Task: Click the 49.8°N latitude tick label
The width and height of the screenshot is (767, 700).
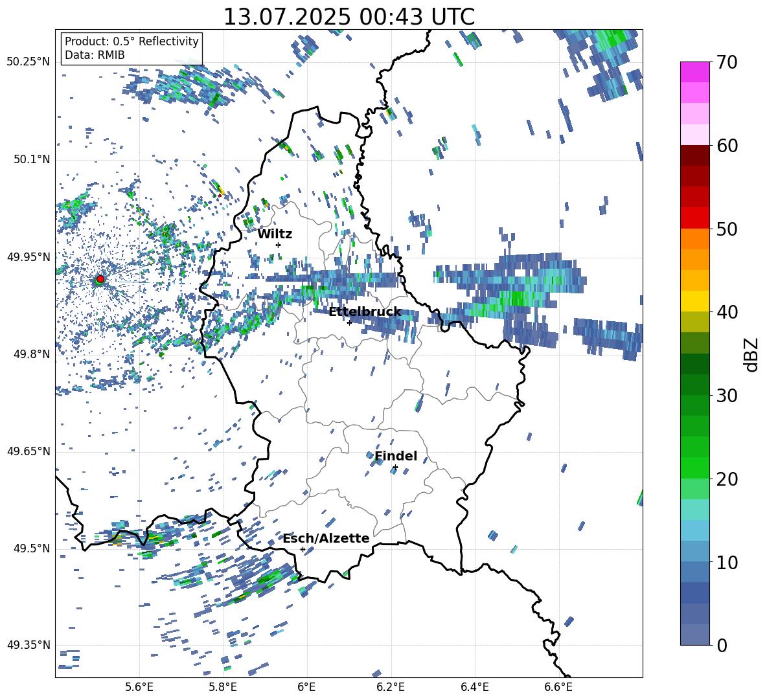Action: coord(31,354)
